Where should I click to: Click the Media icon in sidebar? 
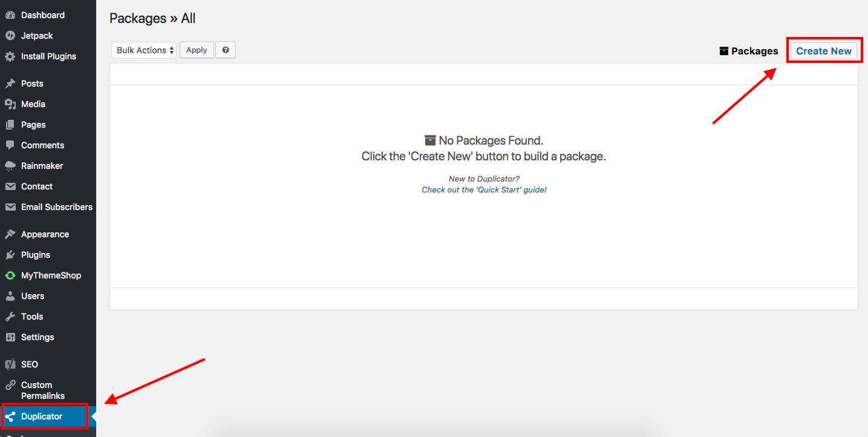click(10, 104)
